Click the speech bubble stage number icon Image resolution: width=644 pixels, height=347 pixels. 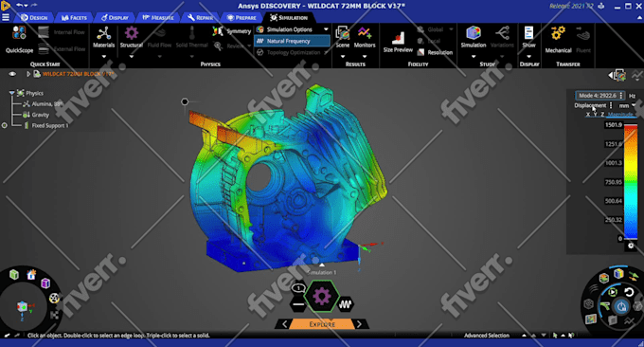pos(298,288)
